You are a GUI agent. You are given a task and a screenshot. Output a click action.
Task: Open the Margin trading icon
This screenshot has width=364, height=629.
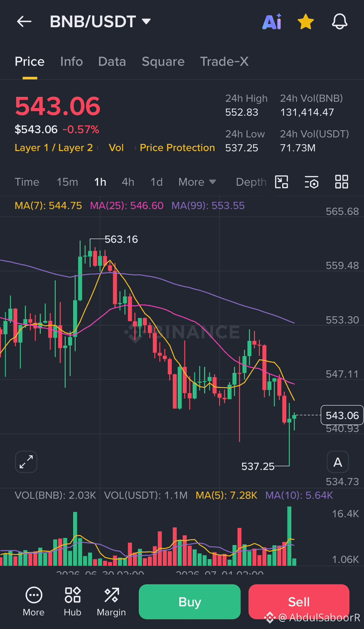pyautogui.click(x=111, y=601)
